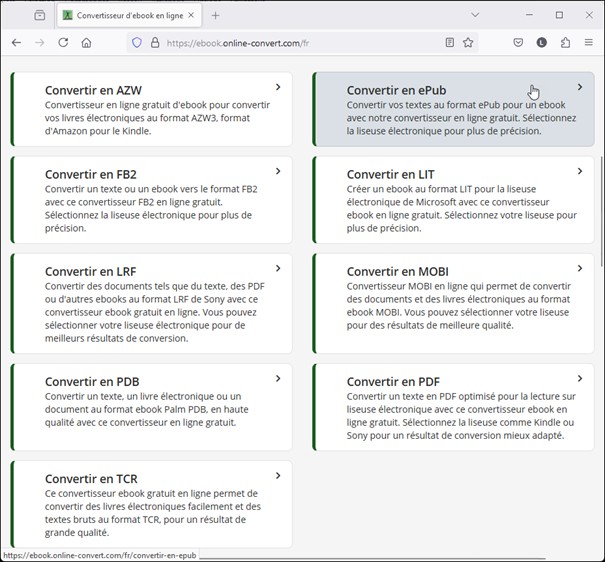Open a new tab with plus button
Viewport: 605px width, 562px height.
pyautogui.click(x=215, y=15)
